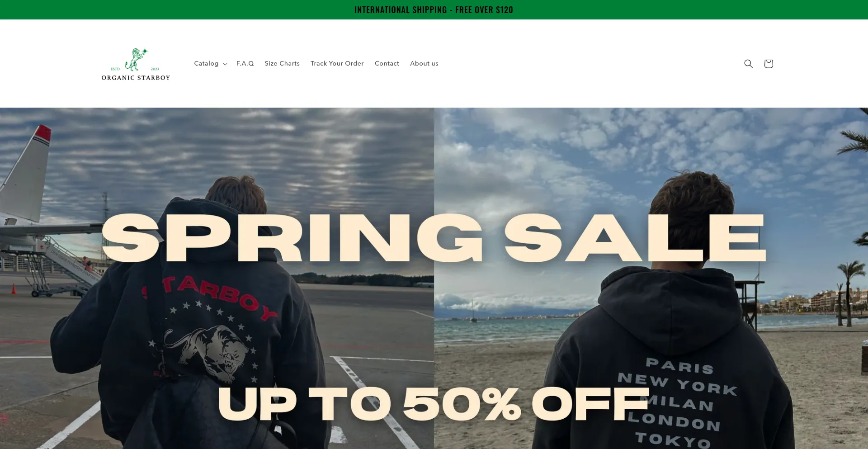This screenshot has height=449, width=868.
Task: Visit the About us page
Action: (x=424, y=64)
